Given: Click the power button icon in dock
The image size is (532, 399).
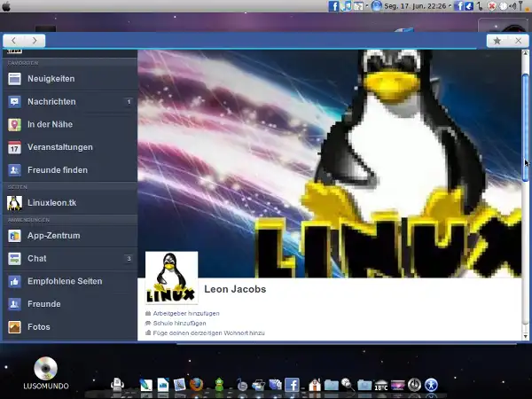Looking at the screenshot, I should [414, 385].
